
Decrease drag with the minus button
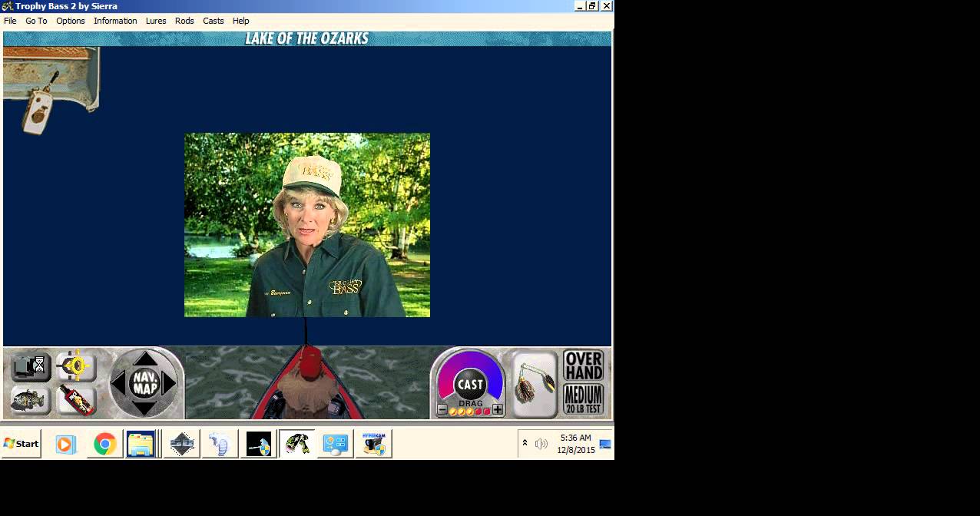[x=442, y=410]
